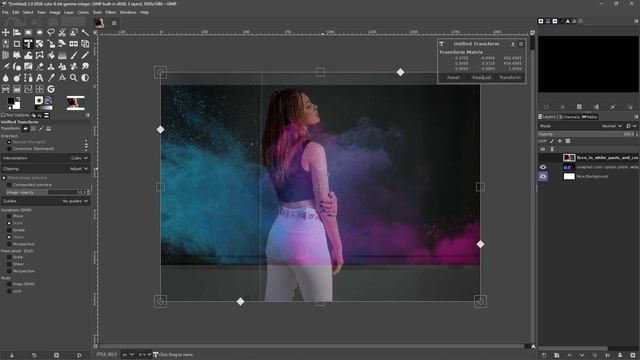Click the lock pixels brush icon
The height and width of the screenshot is (360, 640).
(x=552, y=141)
